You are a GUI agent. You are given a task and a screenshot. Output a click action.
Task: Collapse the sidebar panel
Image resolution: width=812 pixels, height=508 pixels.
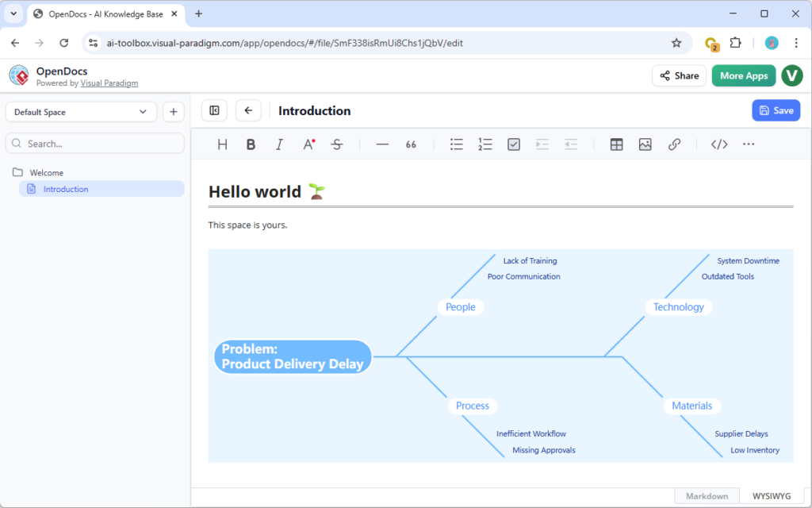[213, 110]
